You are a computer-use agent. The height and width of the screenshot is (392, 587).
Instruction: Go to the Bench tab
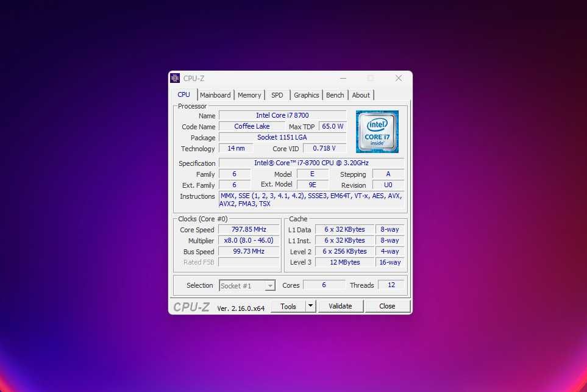[x=335, y=95]
